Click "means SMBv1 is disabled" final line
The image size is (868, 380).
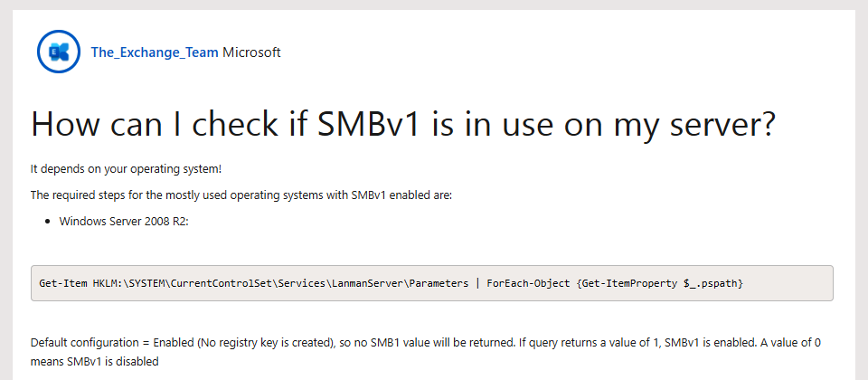[95, 362]
